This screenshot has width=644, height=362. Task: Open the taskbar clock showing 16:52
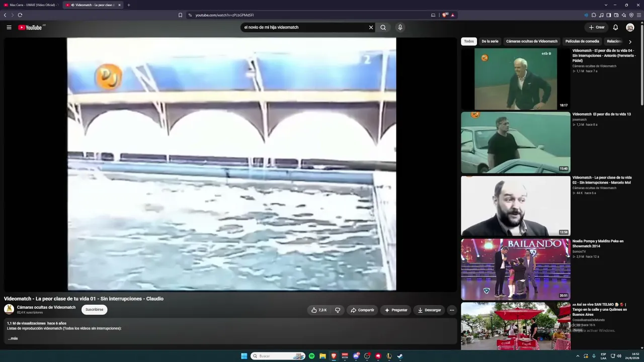coord(632,356)
